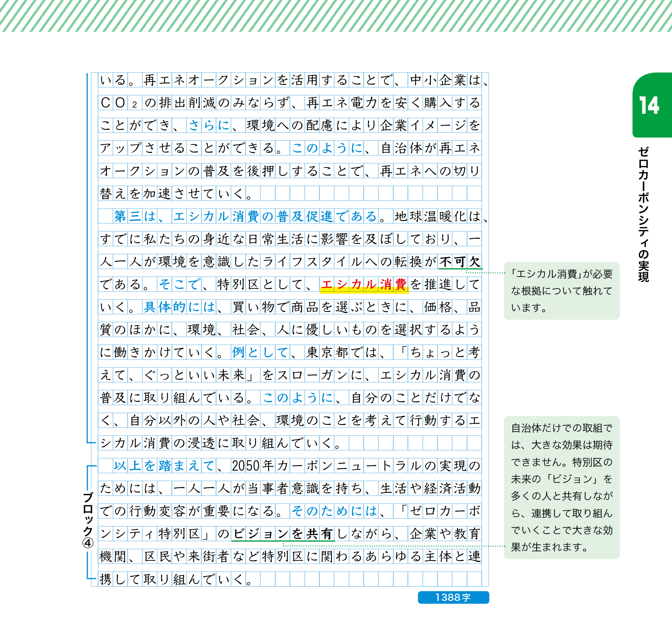Screen dimensions: 672x617
Task: Click the annotation box about 「エシカル消費」が必要な根拠
Action: (x=561, y=290)
